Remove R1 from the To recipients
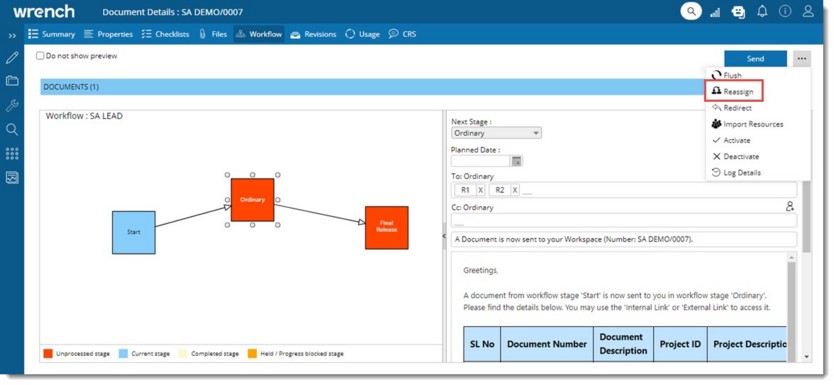This screenshot has height=385, width=834. (480, 190)
